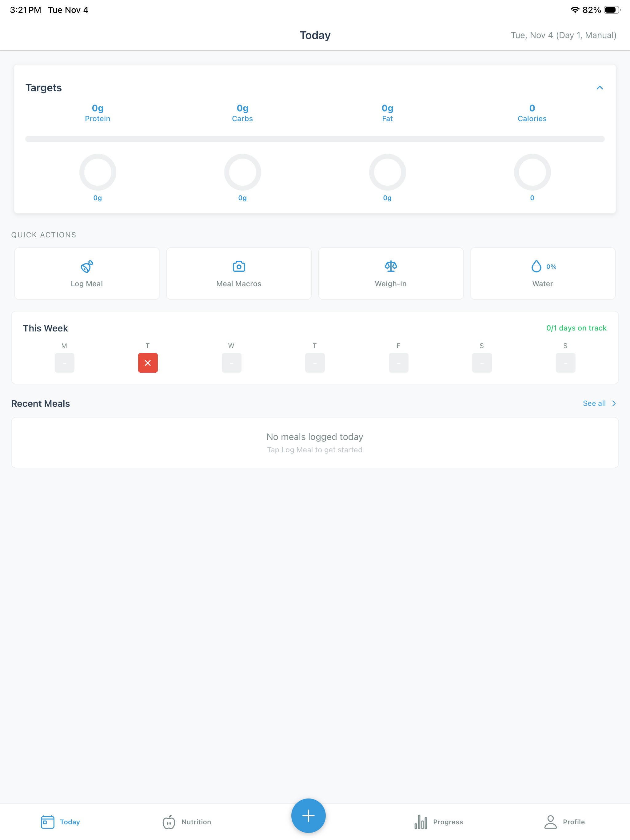Tap the Wi-Fi status icon
Screen dimensions: 630x840
(x=575, y=10)
